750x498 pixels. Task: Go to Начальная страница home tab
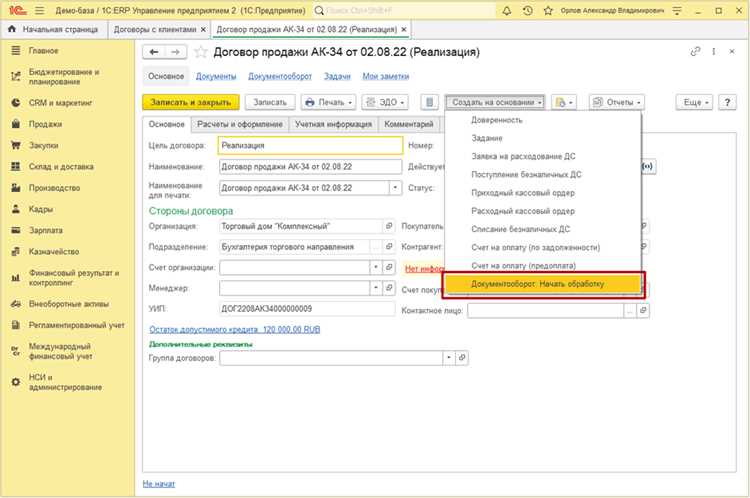pyautogui.click(x=54, y=29)
